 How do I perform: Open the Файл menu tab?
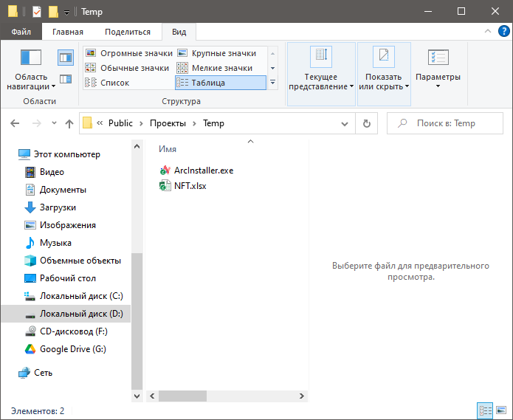21,32
